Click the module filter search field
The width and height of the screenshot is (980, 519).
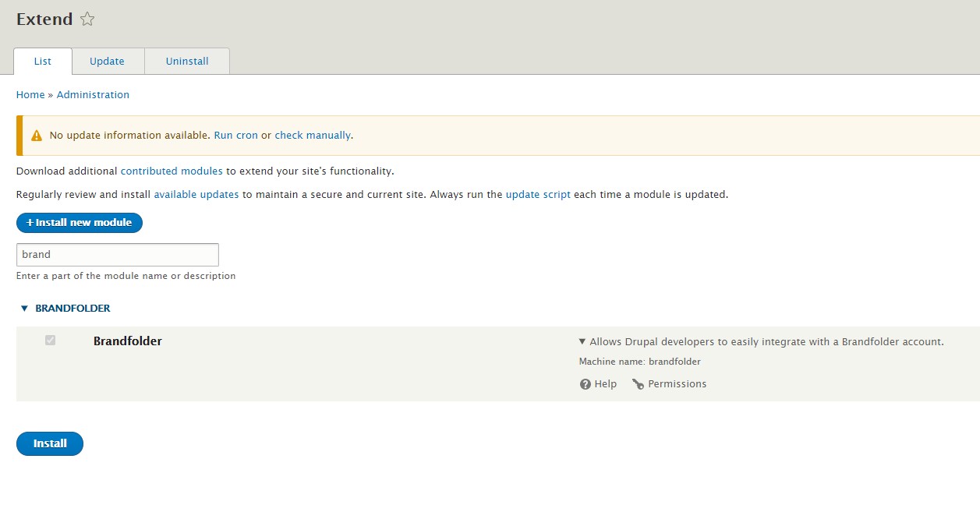click(117, 254)
